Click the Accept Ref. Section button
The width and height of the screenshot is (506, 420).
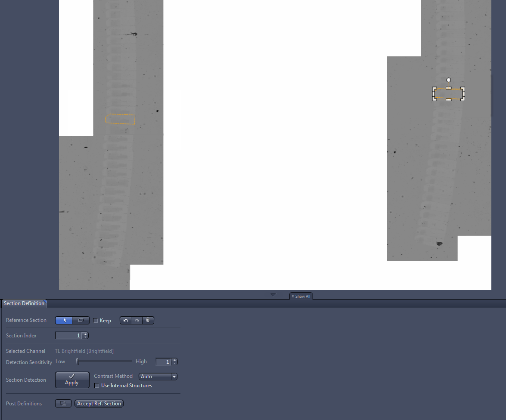[99, 403]
